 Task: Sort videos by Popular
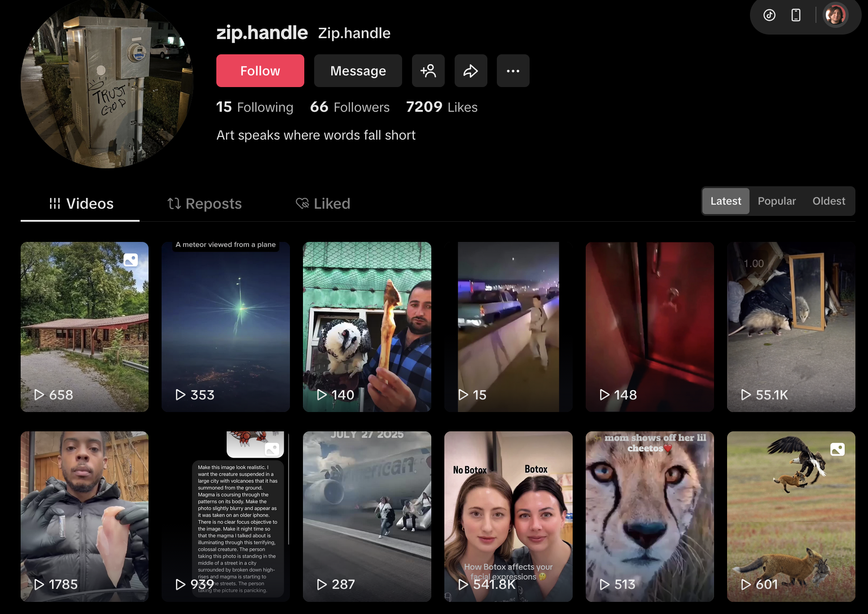(776, 201)
